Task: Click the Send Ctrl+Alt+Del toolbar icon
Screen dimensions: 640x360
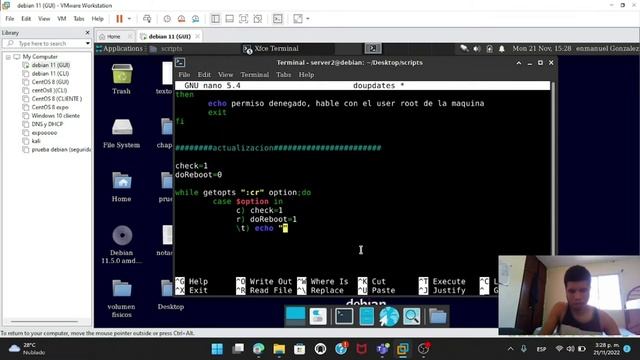Action: (147, 19)
